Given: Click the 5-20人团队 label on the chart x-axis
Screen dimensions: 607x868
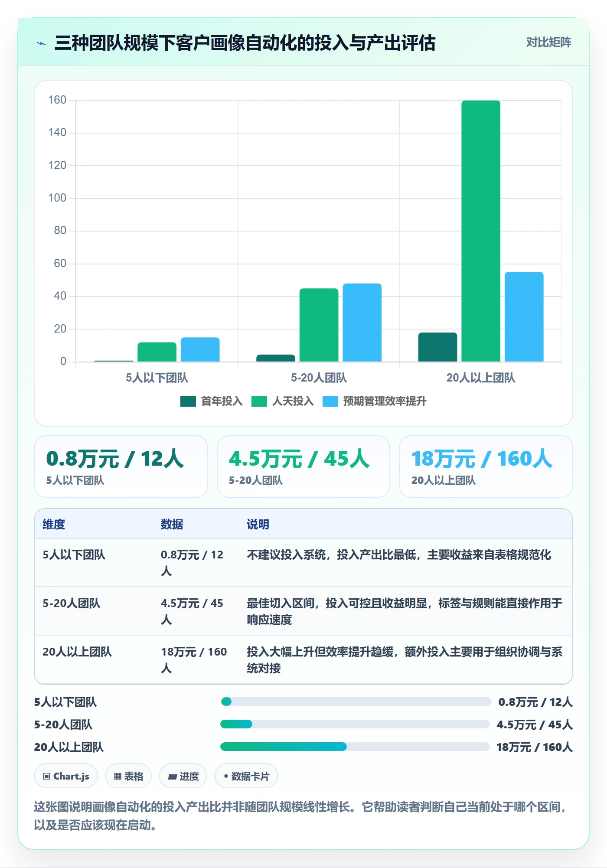Looking at the screenshot, I should 319,378.
